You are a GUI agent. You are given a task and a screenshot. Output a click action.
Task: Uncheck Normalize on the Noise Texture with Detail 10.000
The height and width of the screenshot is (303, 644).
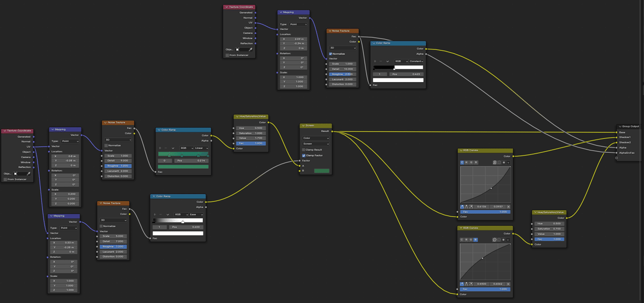(331, 54)
